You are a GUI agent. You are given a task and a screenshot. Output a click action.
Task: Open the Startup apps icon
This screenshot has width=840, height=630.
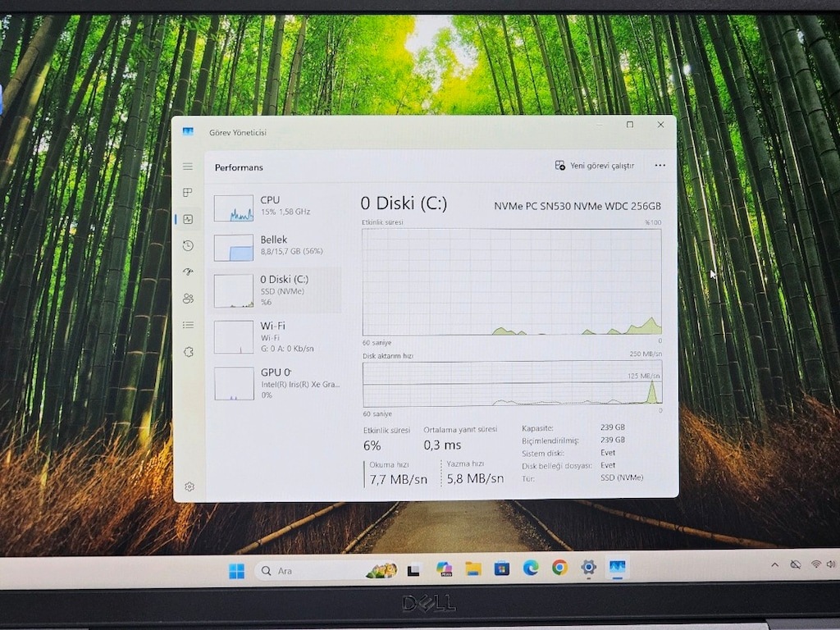(x=188, y=272)
